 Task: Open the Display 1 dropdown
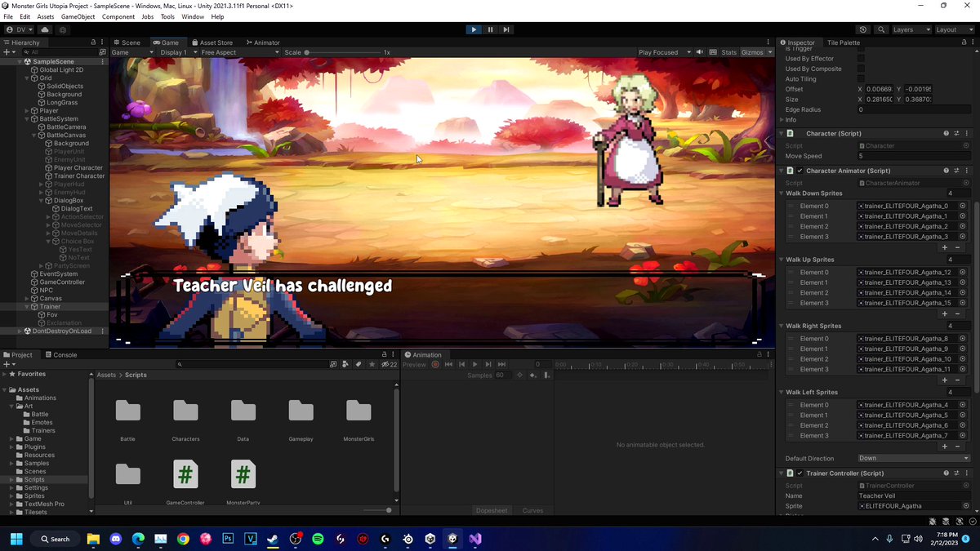(176, 52)
